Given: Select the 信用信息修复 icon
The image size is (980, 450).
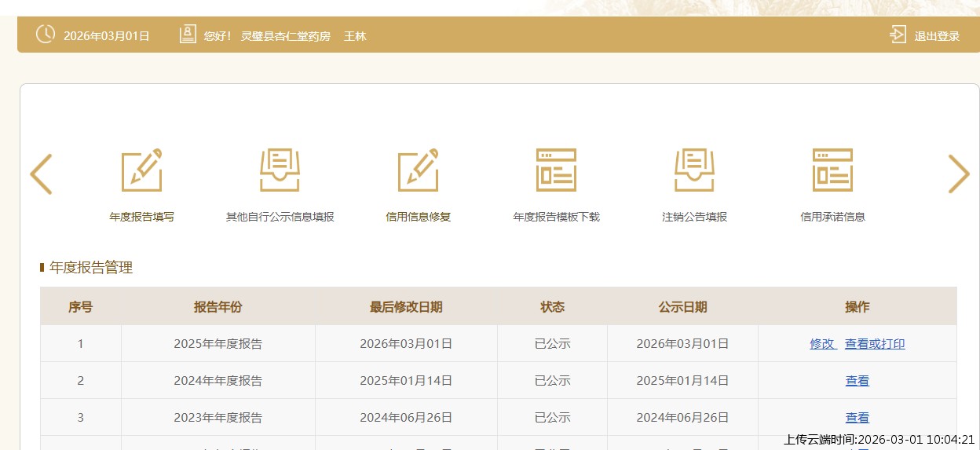Looking at the screenshot, I should (x=419, y=170).
